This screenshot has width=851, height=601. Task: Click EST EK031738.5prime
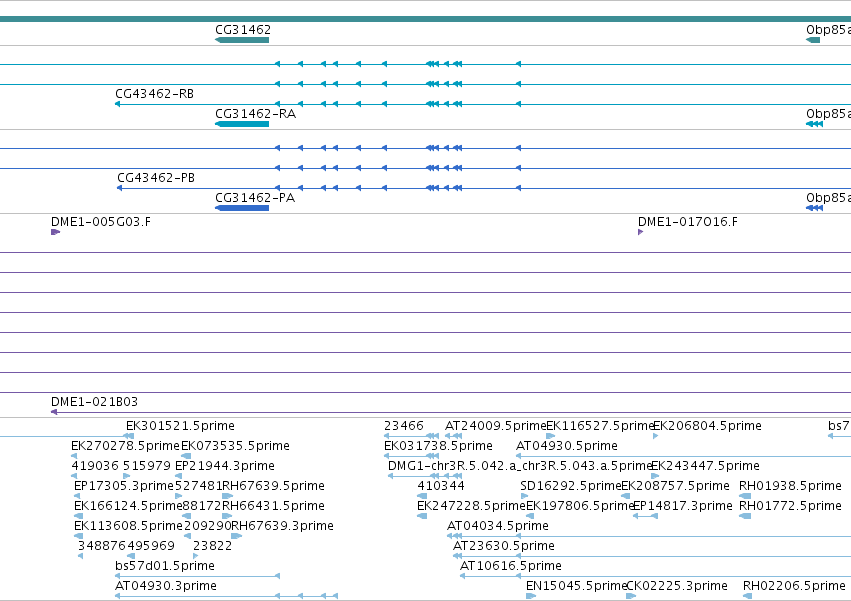tap(439, 446)
